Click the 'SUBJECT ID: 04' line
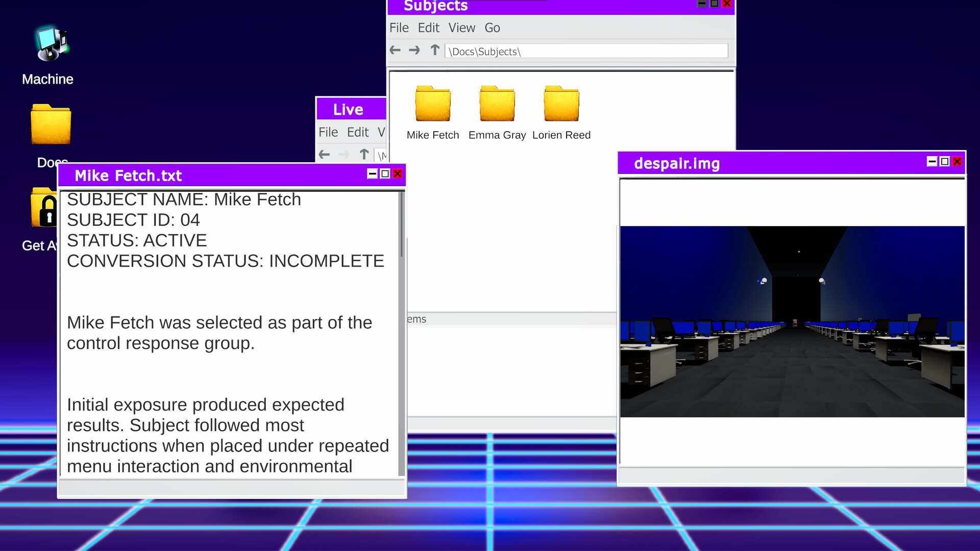 [133, 220]
